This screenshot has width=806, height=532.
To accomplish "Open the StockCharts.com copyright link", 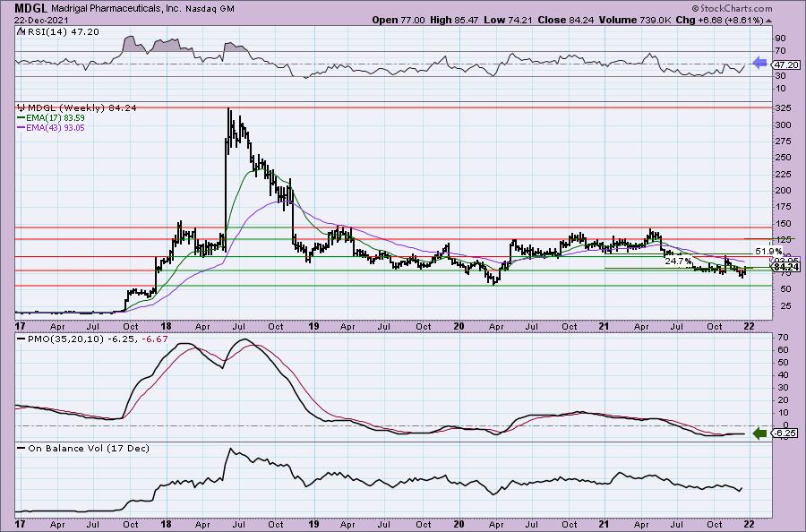I will coord(732,8).
